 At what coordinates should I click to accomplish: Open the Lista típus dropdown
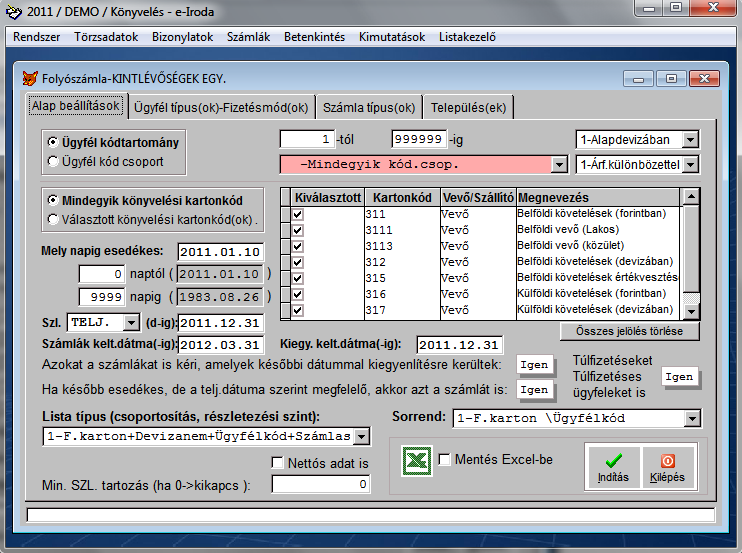point(361,436)
